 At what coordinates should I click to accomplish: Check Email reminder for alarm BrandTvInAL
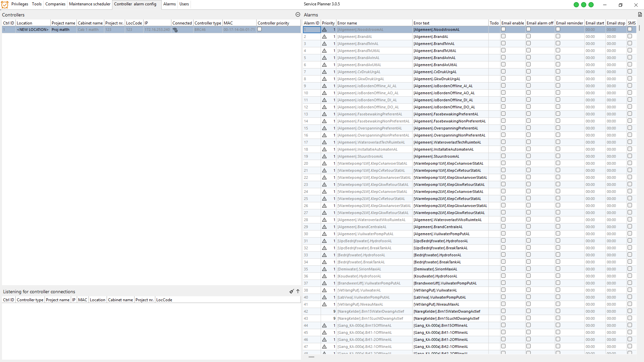558,43
